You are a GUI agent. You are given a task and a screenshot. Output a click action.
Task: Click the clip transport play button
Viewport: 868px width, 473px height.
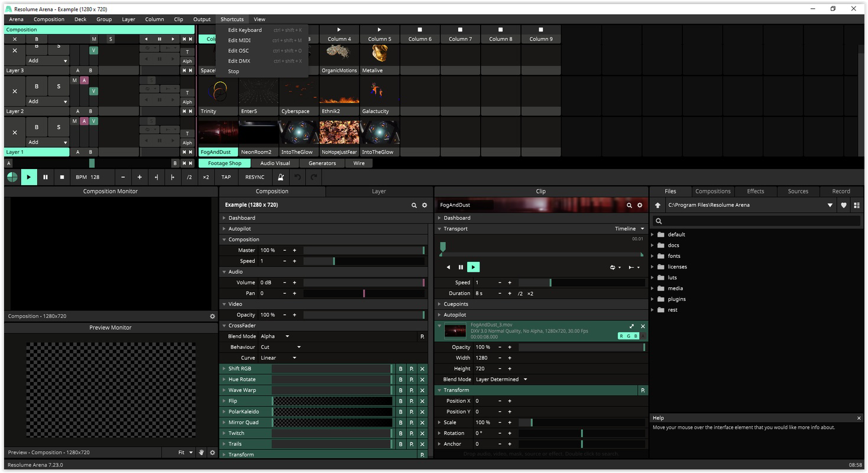pyautogui.click(x=473, y=267)
